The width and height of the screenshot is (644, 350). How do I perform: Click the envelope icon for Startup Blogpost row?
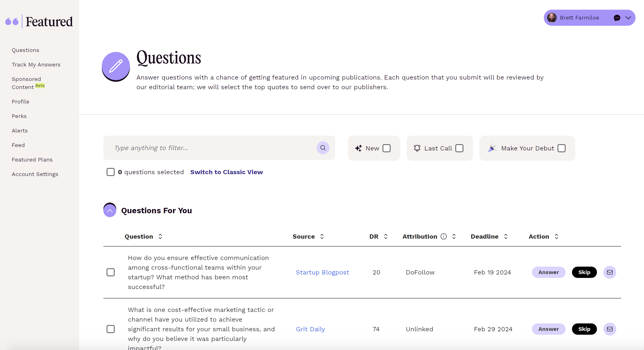609,272
